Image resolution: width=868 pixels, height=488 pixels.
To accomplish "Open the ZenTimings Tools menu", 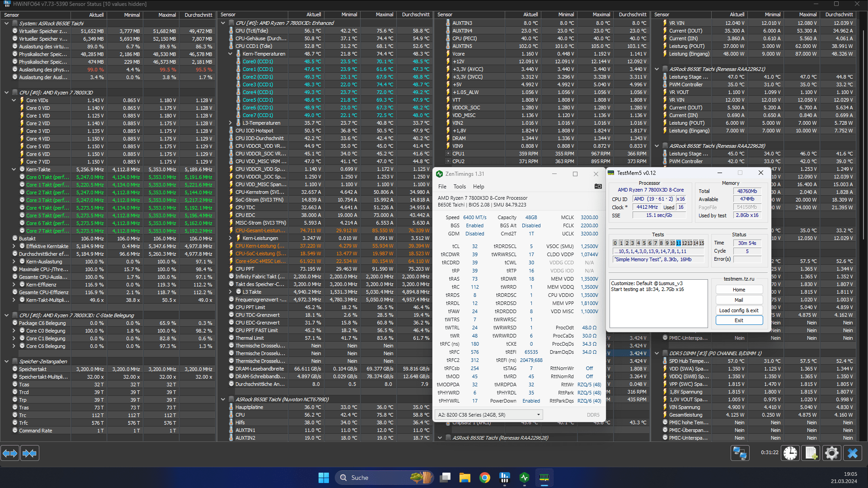I will point(460,187).
